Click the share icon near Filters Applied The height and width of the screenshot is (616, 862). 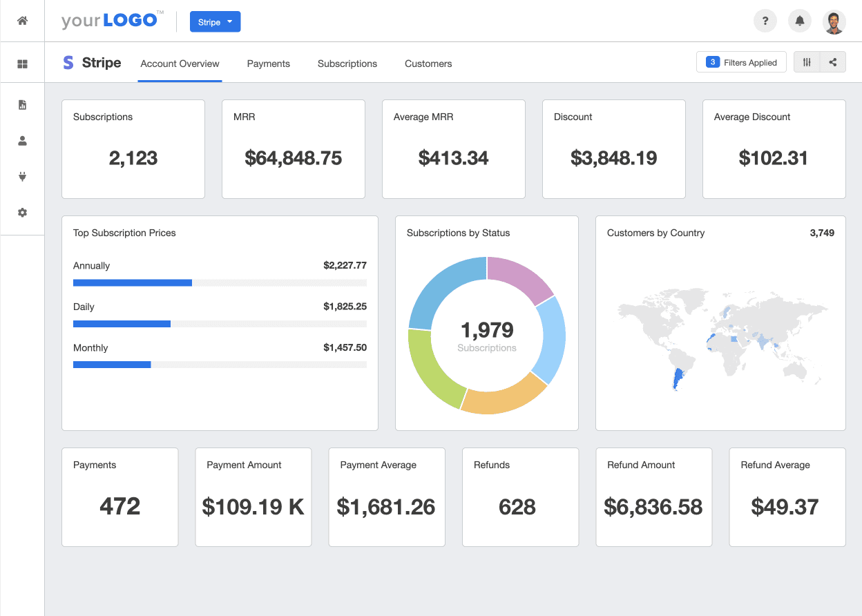click(832, 61)
